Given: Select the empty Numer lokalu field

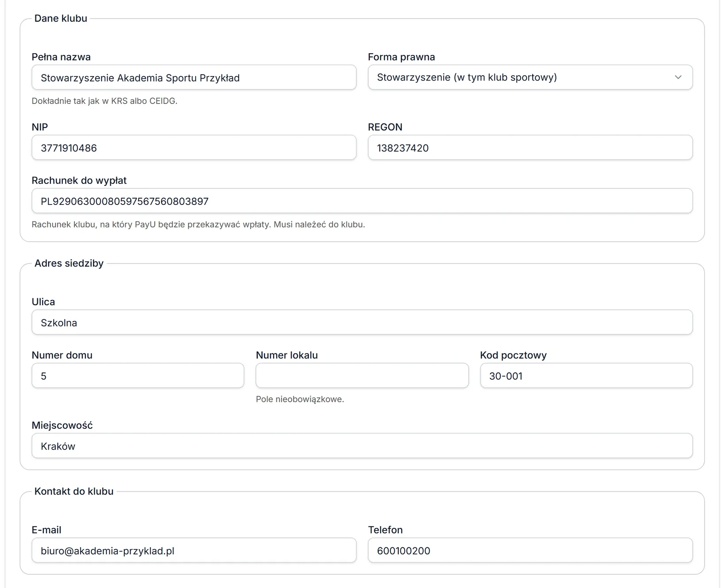Looking at the screenshot, I should tap(362, 376).
